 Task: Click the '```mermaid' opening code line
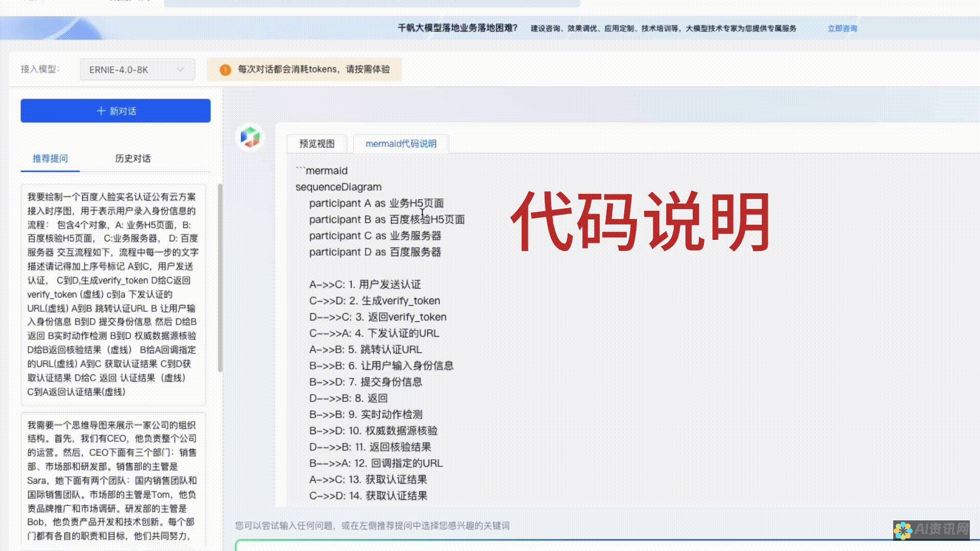click(322, 171)
